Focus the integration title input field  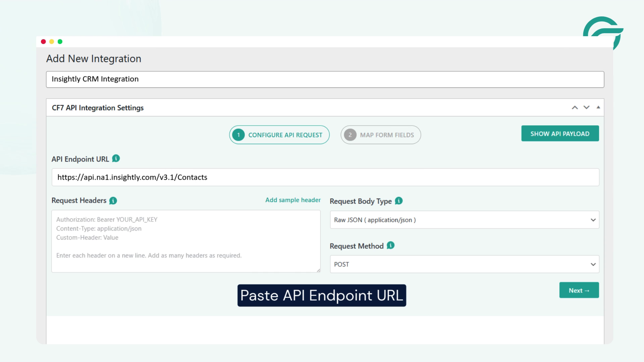coord(325,79)
